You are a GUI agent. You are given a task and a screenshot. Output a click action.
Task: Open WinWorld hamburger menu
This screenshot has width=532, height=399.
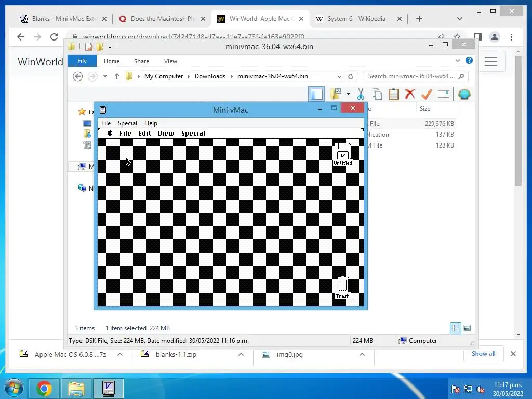pos(490,61)
